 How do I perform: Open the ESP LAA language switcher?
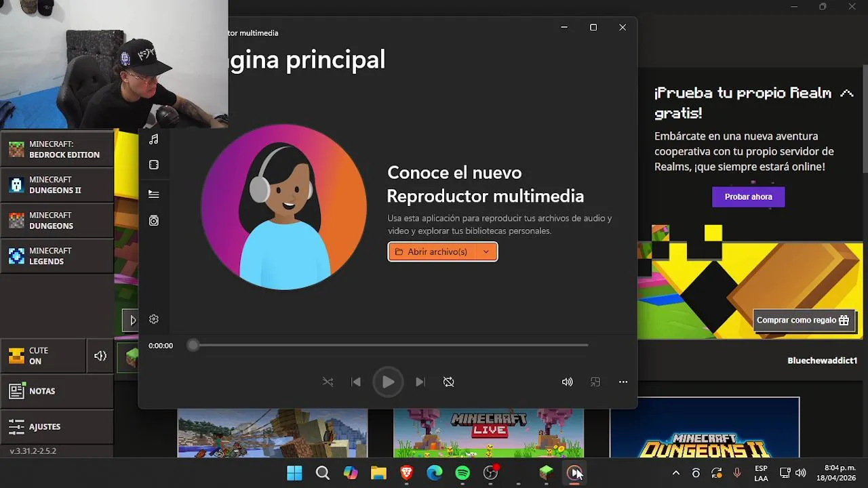click(x=761, y=473)
